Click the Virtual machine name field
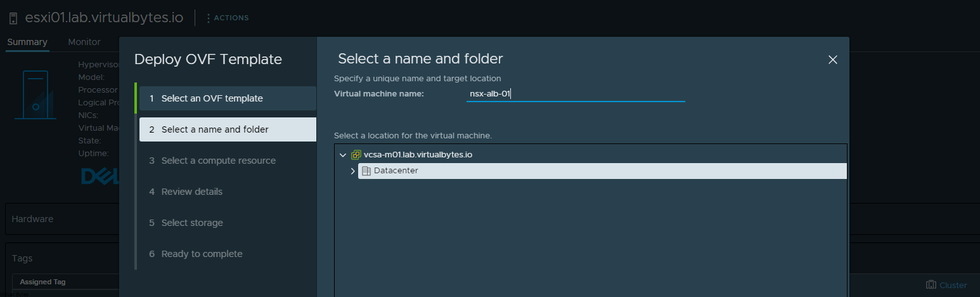980x297 pixels. [x=575, y=94]
